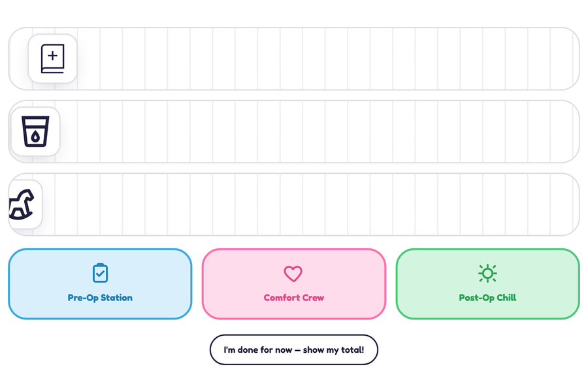Viewport: 588px width, 392px height.
Task: Click the bottom conveyor track with the horse
Action: [x=294, y=204]
